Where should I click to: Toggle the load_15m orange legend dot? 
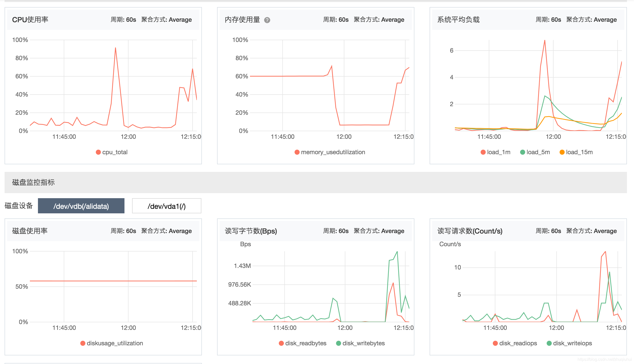click(562, 152)
